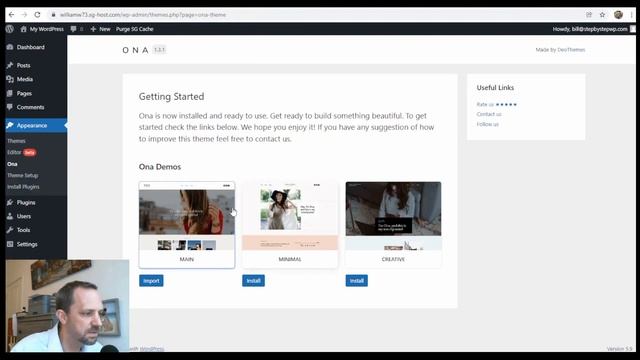Screen dimensions: 640x360
Task: Open the Follow us link
Action: (488, 124)
